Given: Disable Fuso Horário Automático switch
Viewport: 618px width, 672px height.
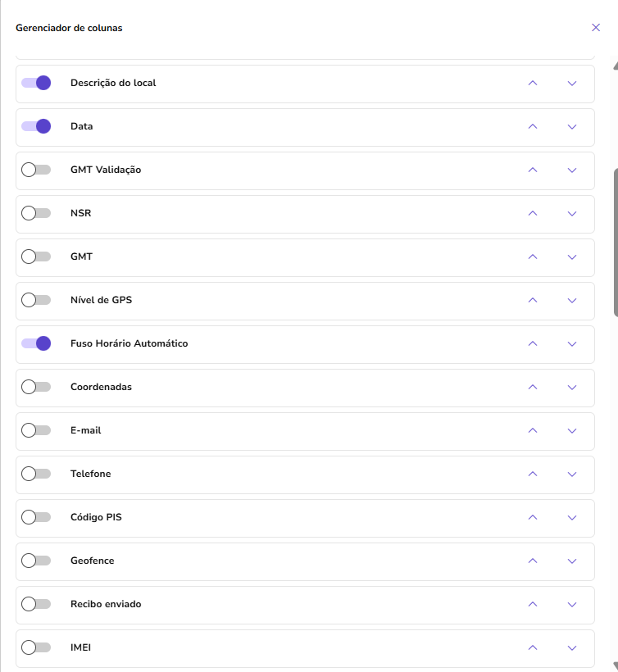Looking at the screenshot, I should tap(36, 343).
